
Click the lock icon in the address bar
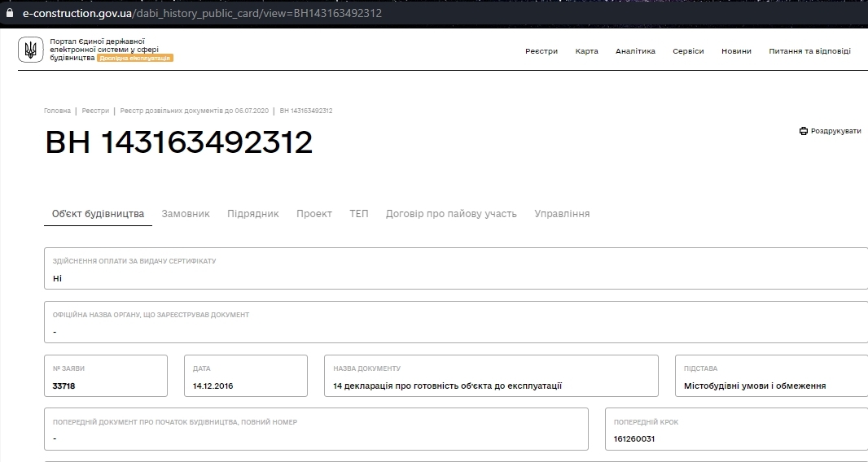(10, 13)
